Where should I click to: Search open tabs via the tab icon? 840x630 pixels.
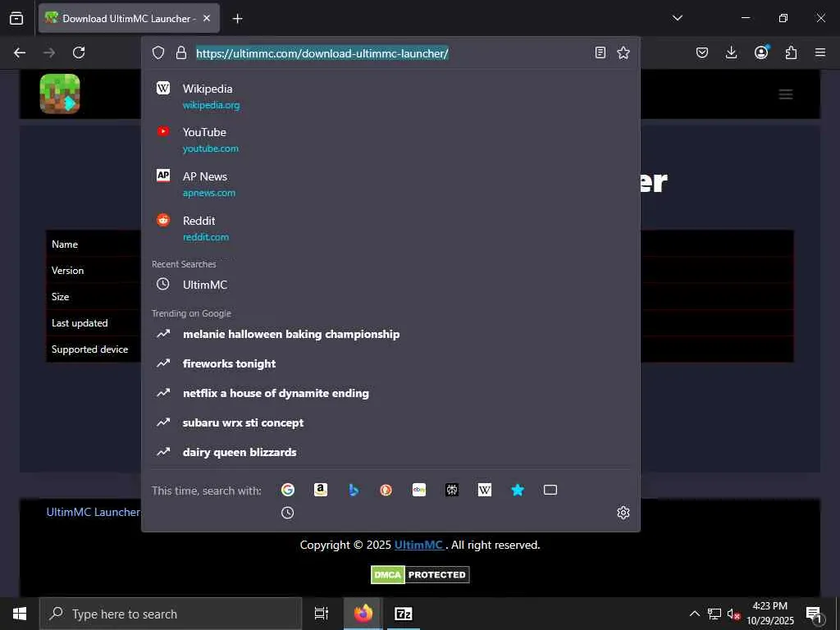click(550, 490)
